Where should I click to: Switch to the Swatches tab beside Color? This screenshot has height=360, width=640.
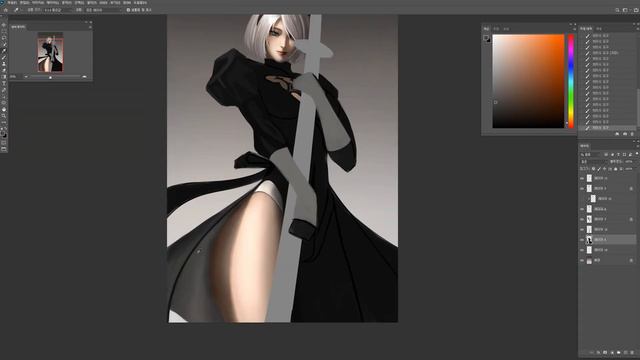[496, 29]
